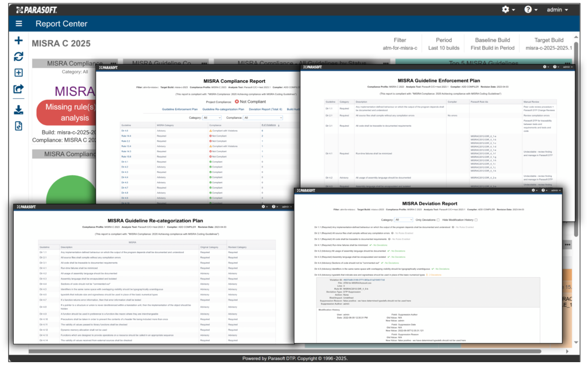Click the Missing rule(s) analysis red badge
This screenshot has width=588, height=365.
pyautogui.click(x=67, y=112)
